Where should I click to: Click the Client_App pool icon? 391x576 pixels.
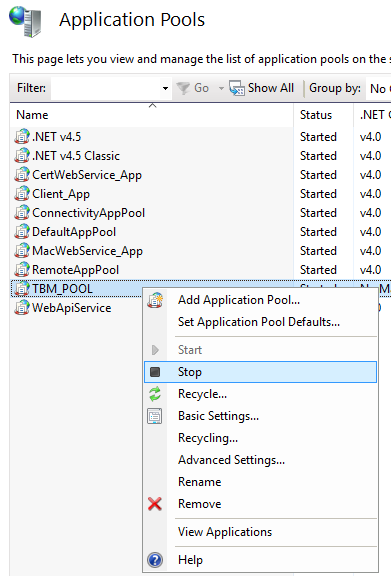coord(22,194)
